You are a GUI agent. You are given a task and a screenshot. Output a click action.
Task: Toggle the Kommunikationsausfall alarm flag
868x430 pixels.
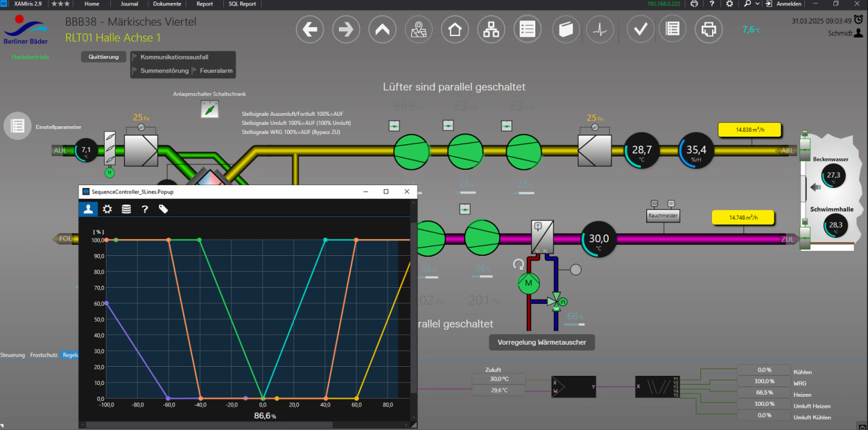pyautogui.click(x=135, y=57)
